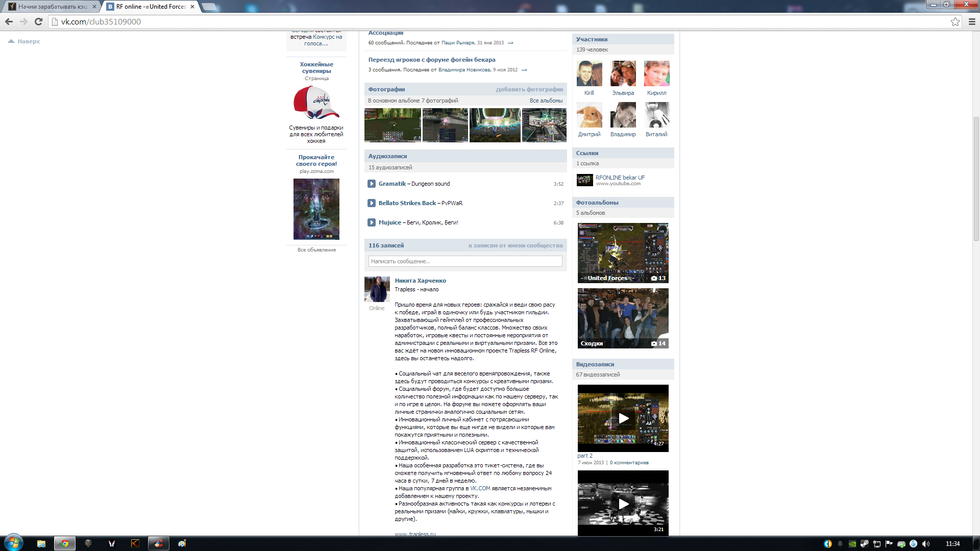This screenshot has width=980, height=551.
Task: Play the part 2 video
Action: pos(623,418)
